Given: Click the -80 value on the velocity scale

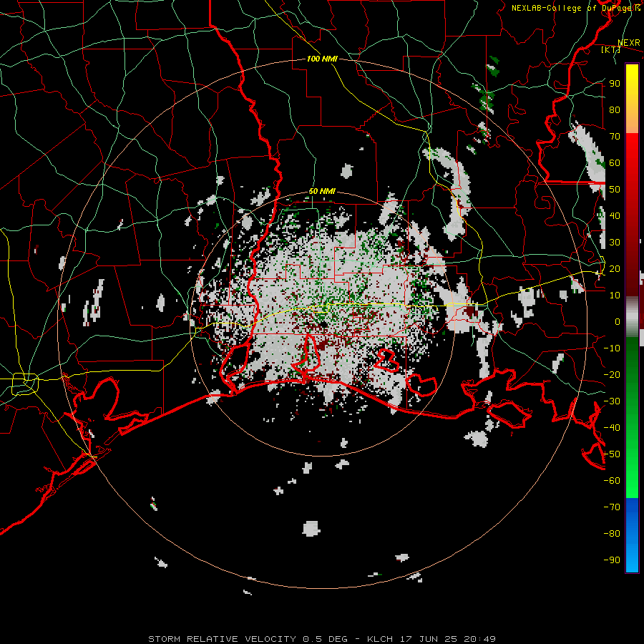Looking at the screenshot, I should point(612,534).
